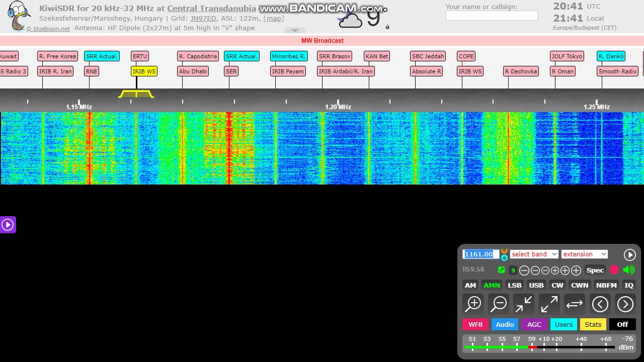Image resolution: width=644 pixels, height=362 pixels.
Task: Click the zoom in magnifier icon
Action: point(473,304)
